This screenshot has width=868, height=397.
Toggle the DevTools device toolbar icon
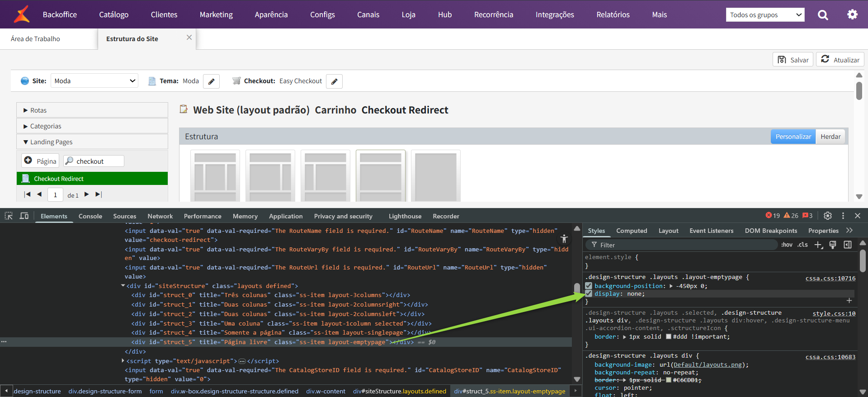click(x=24, y=216)
